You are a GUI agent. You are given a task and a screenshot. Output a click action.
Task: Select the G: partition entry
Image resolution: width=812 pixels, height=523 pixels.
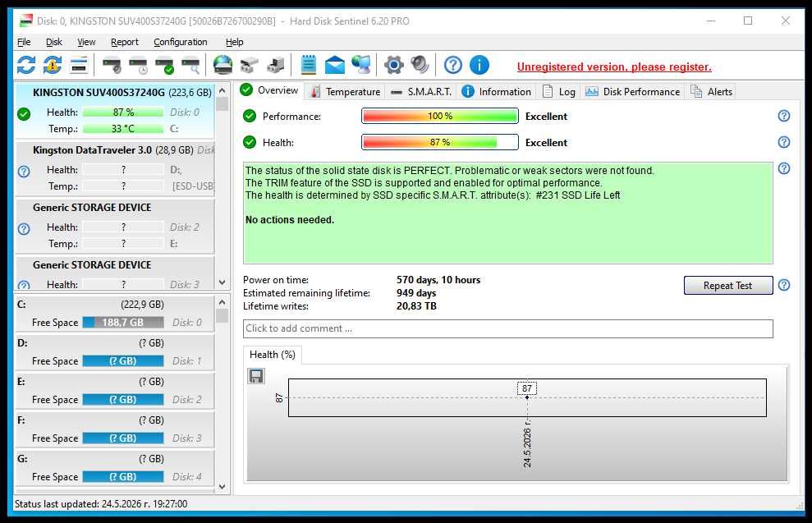click(114, 468)
